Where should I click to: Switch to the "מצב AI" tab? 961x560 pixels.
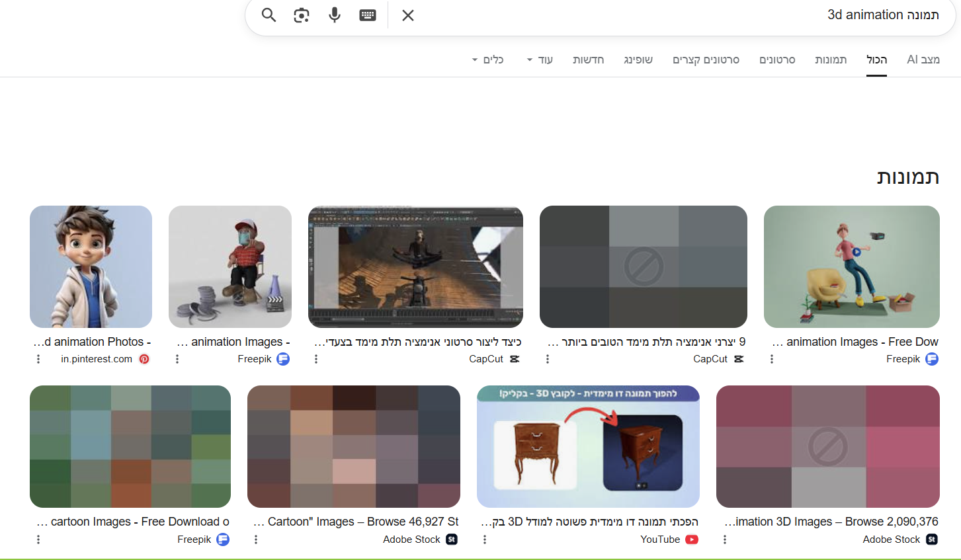[x=923, y=60]
